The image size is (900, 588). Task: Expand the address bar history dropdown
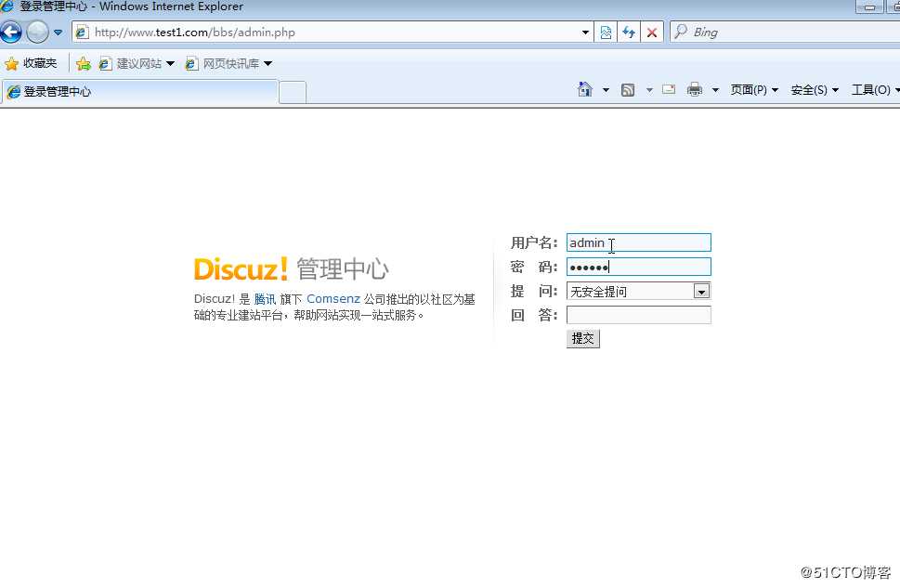pos(585,33)
